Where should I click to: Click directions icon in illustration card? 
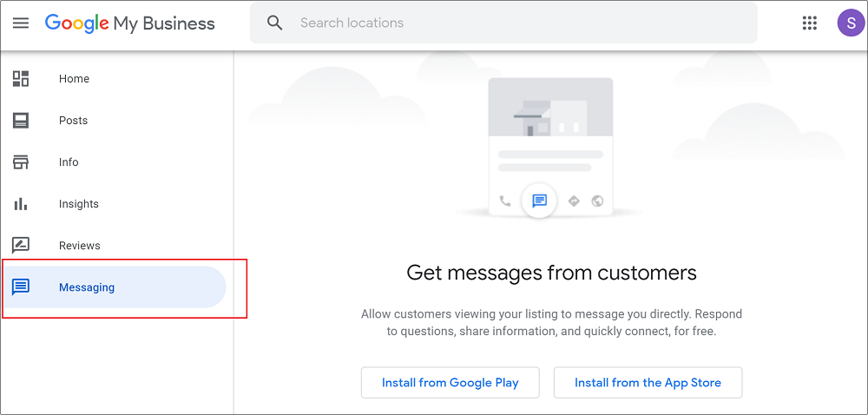(x=574, y=201)
